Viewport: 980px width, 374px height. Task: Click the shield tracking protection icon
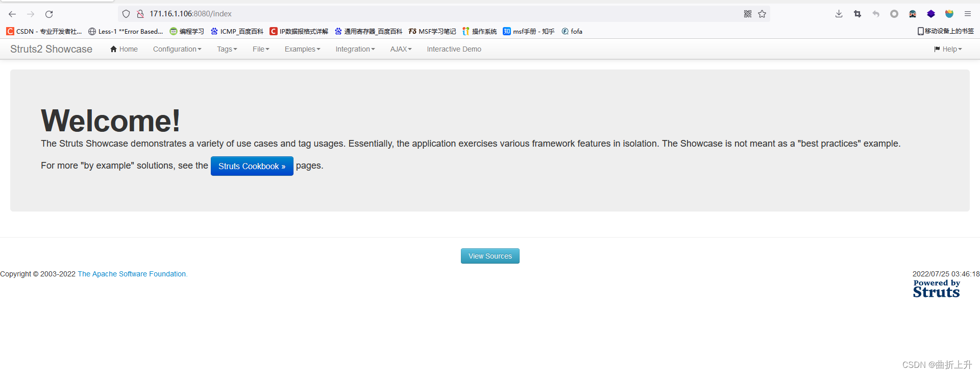click(126, 14)
